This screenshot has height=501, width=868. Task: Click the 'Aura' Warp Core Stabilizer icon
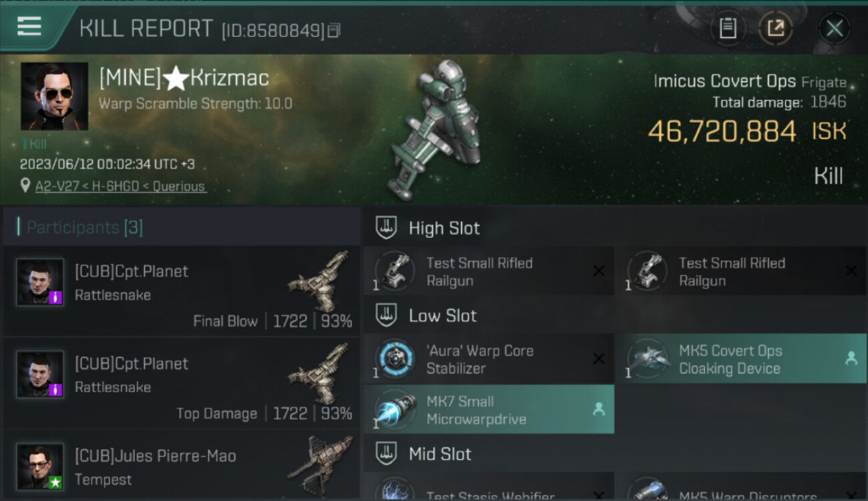395,359
